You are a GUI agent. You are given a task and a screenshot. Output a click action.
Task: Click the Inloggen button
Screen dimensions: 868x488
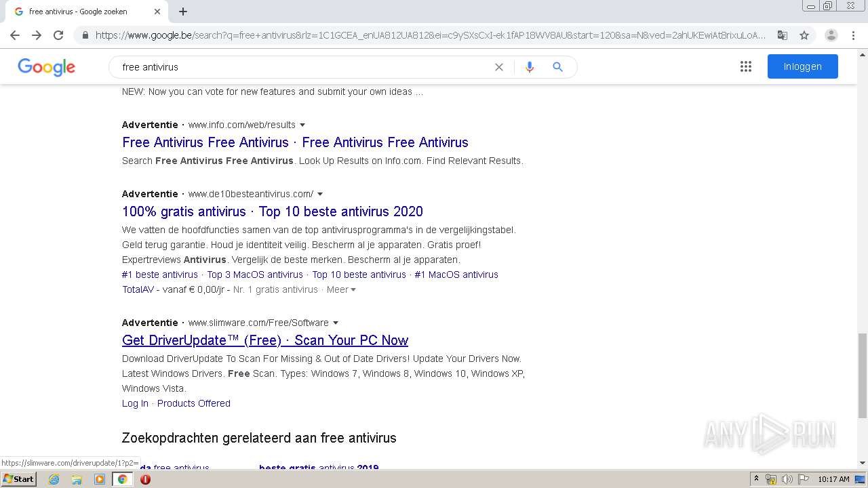coord(803,66)
